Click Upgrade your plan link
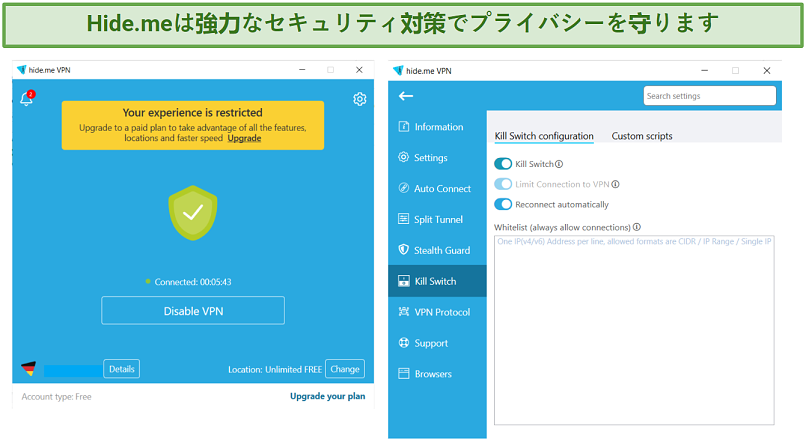Screen dimensions: 806x442 point(327,396)
